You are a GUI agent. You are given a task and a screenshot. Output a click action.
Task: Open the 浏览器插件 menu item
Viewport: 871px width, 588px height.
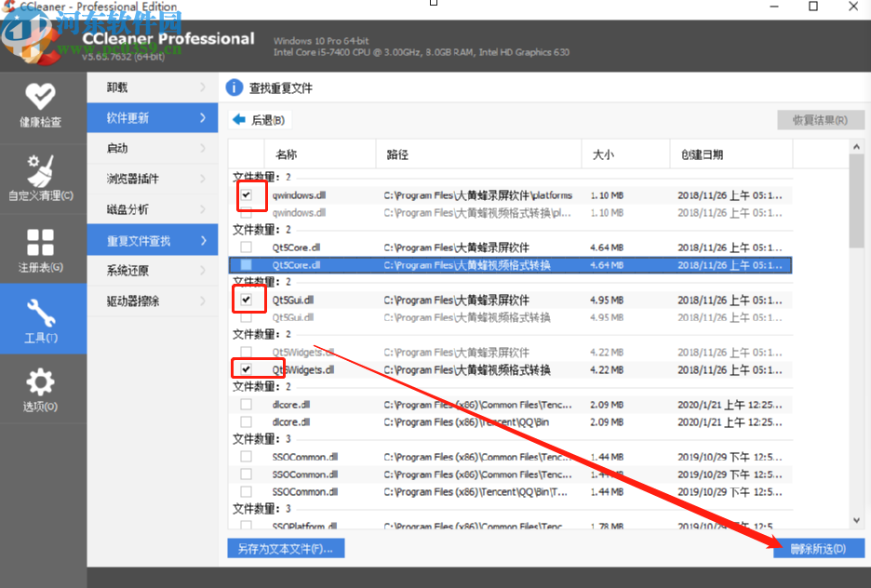pyautogui.click(x=153, y=179)
